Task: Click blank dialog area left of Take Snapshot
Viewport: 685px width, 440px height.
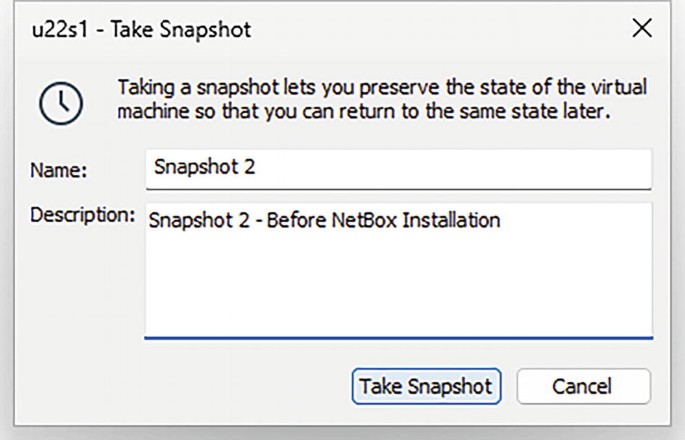Action: click(x=200, y=386)
